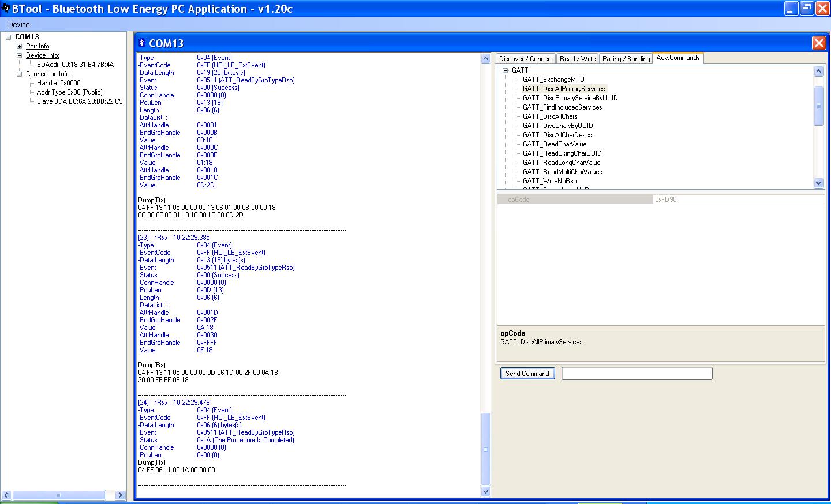Switch to the Read / Write tab

(578, 58)
